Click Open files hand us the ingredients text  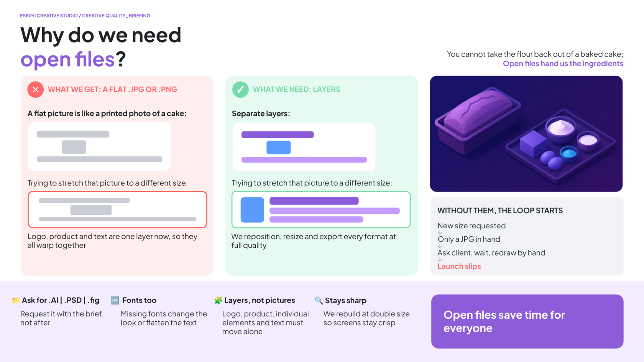pos(563,64)
